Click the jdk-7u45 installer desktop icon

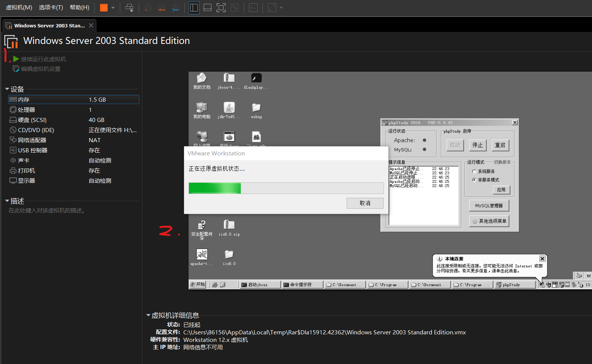point(229,110)
